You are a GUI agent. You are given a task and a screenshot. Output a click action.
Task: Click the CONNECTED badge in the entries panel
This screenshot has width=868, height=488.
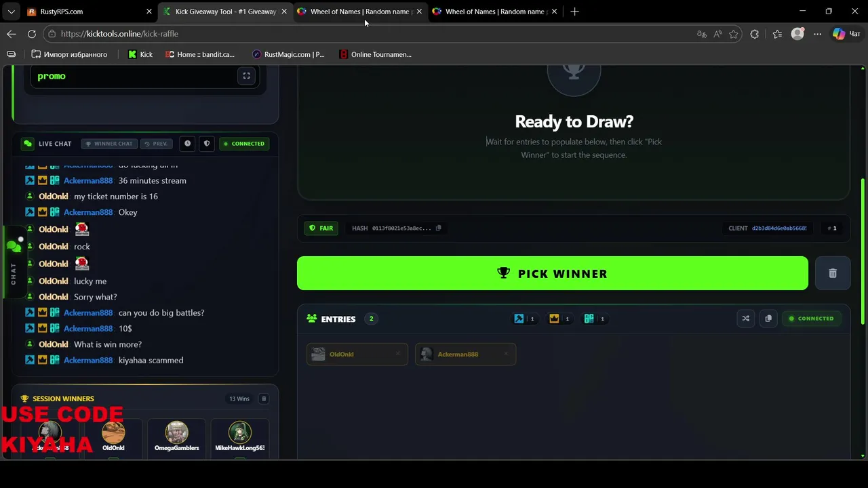[812, 319]
